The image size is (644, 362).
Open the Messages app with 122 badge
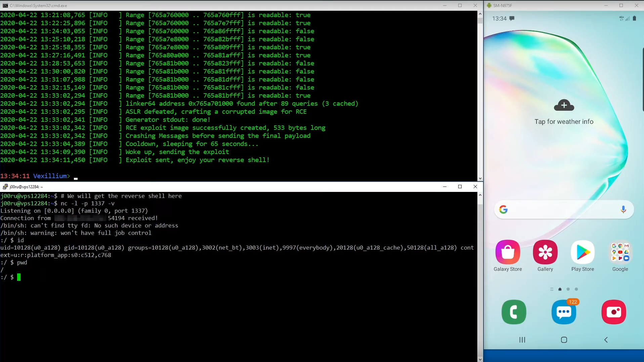coord(564,312)
